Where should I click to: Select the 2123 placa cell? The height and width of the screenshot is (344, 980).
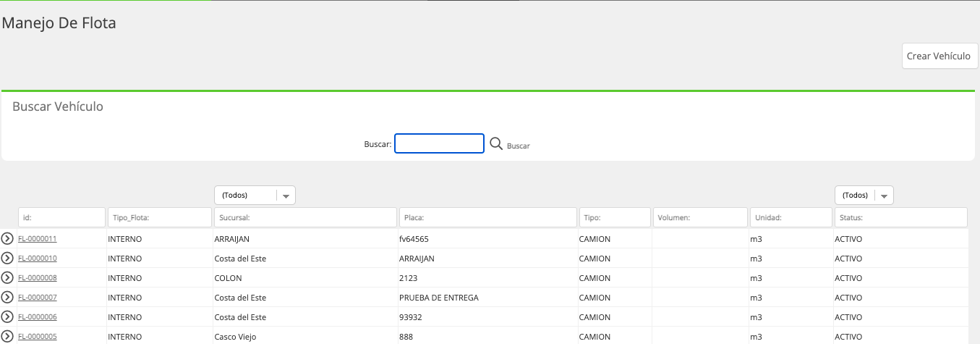click(x=409, y=277)
